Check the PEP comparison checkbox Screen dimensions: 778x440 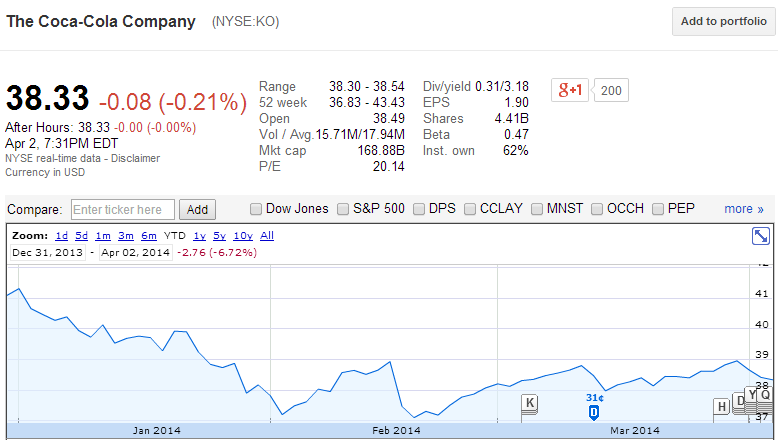[x=658, y=209]
